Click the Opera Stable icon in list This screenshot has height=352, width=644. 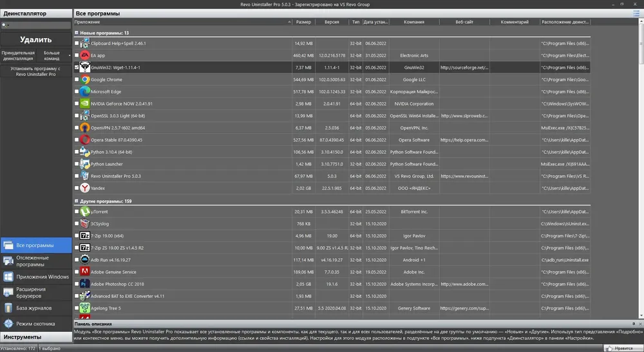coord(84,140)
